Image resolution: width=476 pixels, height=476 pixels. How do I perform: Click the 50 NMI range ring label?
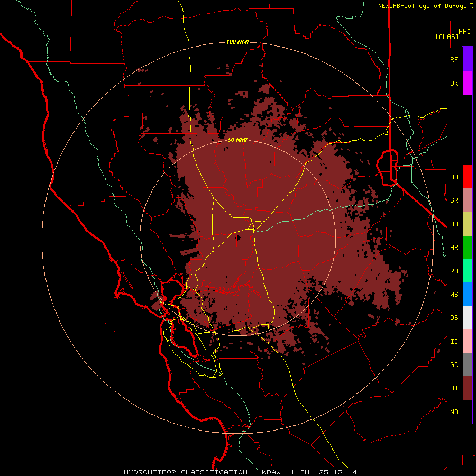pos(237,140)
